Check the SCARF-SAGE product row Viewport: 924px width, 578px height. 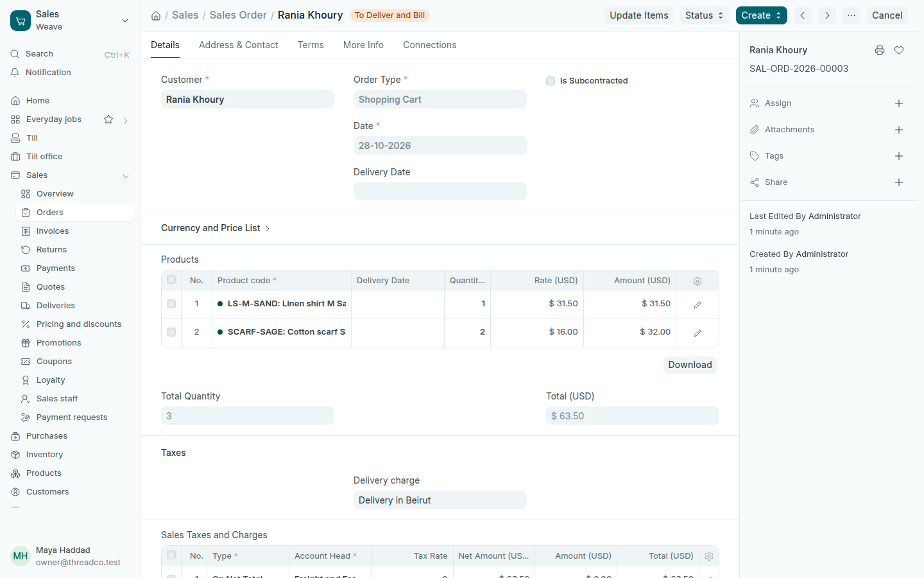coord(171,332)
